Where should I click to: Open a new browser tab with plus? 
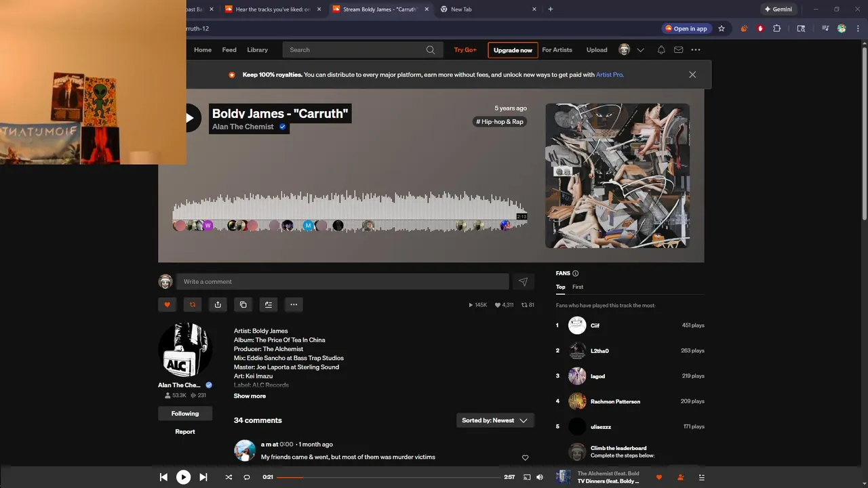(550, 9)
